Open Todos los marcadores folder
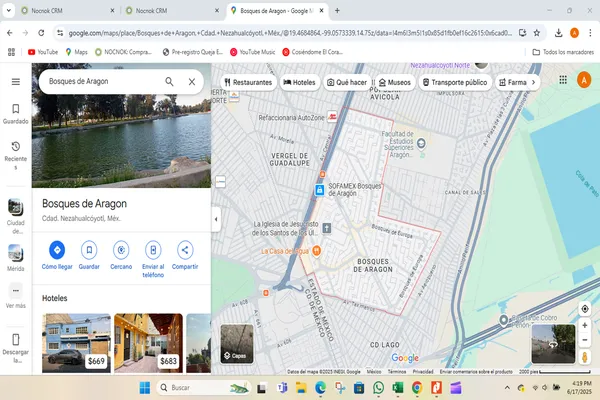600x400 pixels. (563, 52)
